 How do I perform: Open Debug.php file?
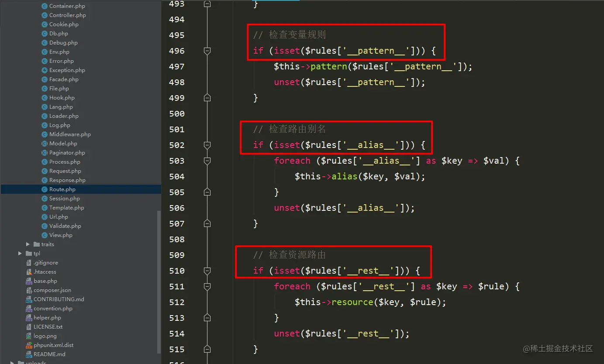click(63, 43)
